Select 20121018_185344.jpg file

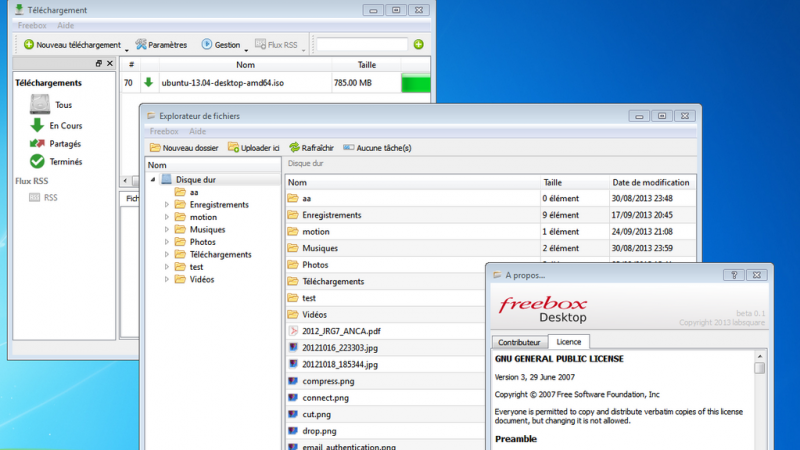(340, 364)
